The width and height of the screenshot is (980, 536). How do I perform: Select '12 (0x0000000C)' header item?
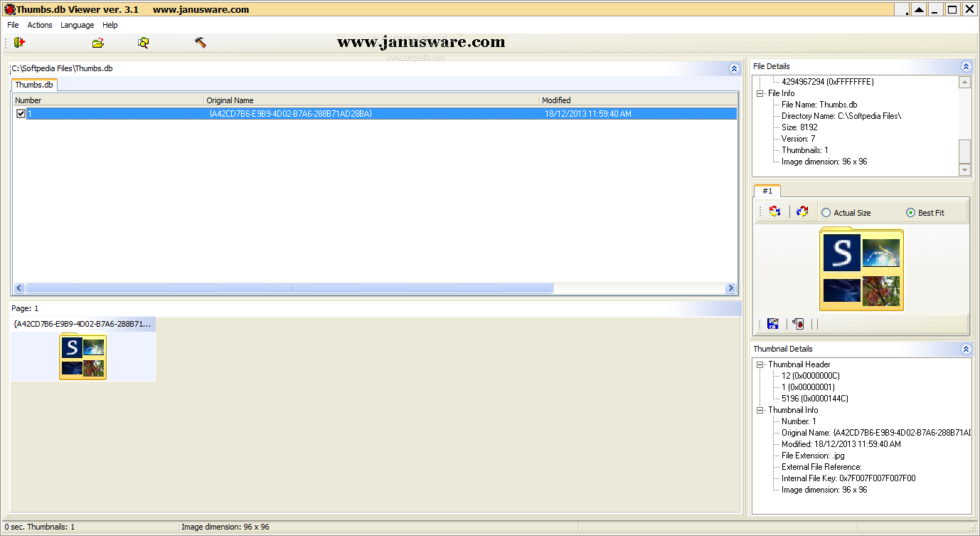(811, 376)
